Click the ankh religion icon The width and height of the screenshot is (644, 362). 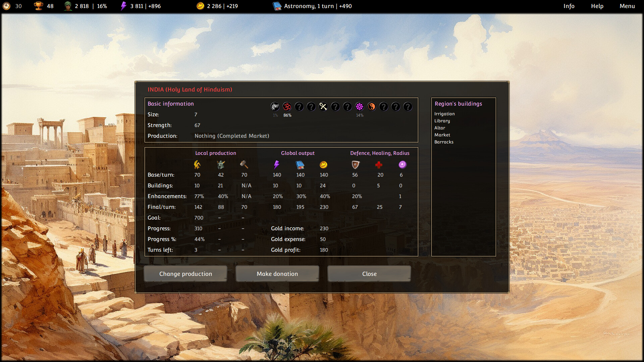(x=323, y=107)
